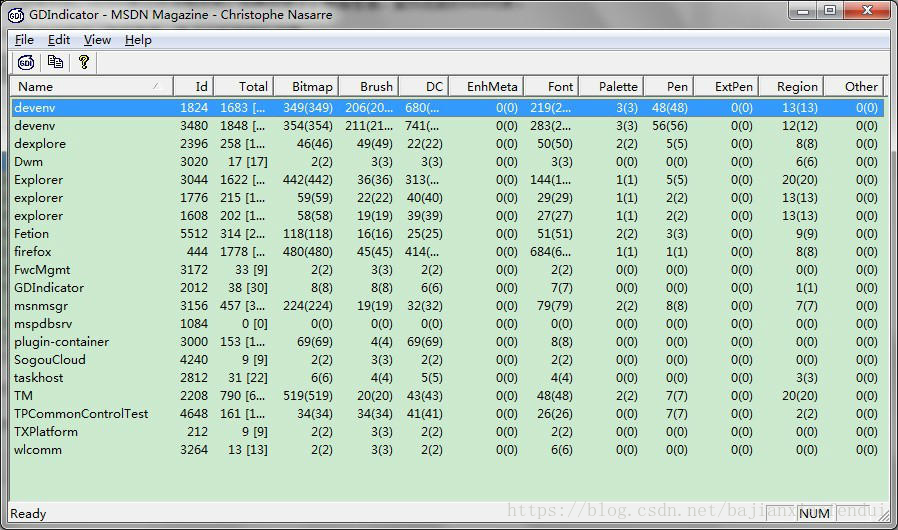Click the Copy toolbar icon
The width and height of the screenshot is (898, 530).
[x=56, y=62]
